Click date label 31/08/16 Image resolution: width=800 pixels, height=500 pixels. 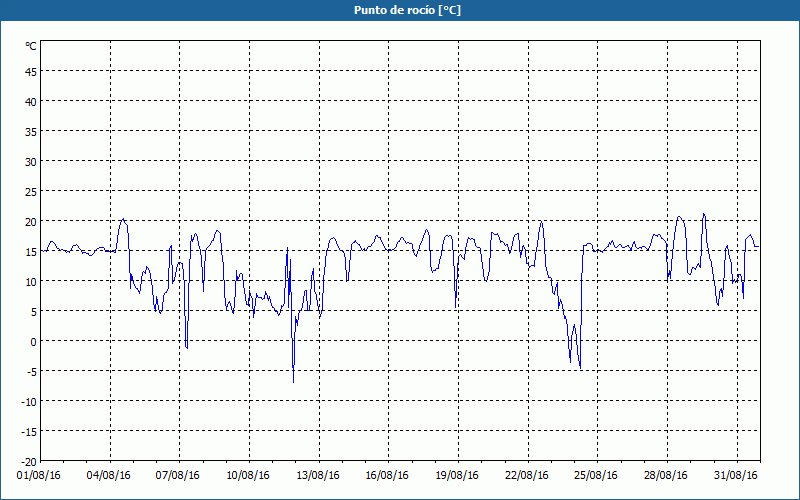[736, 476]
